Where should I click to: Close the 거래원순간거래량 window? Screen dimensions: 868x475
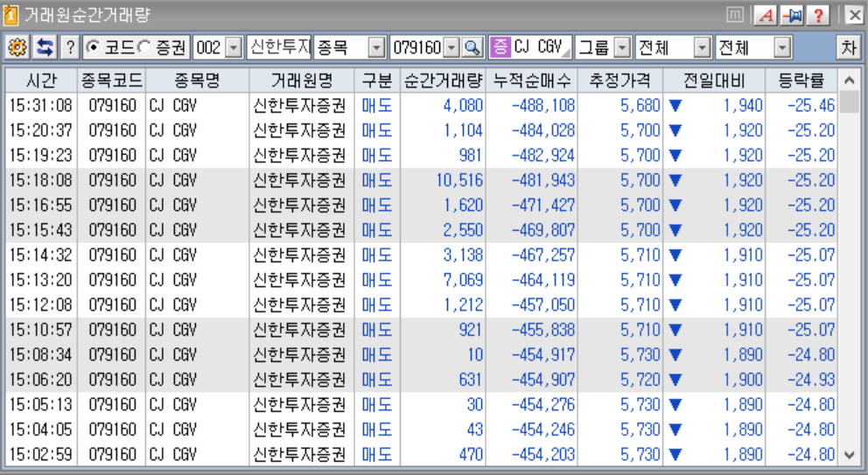click(x=854, y=16)
